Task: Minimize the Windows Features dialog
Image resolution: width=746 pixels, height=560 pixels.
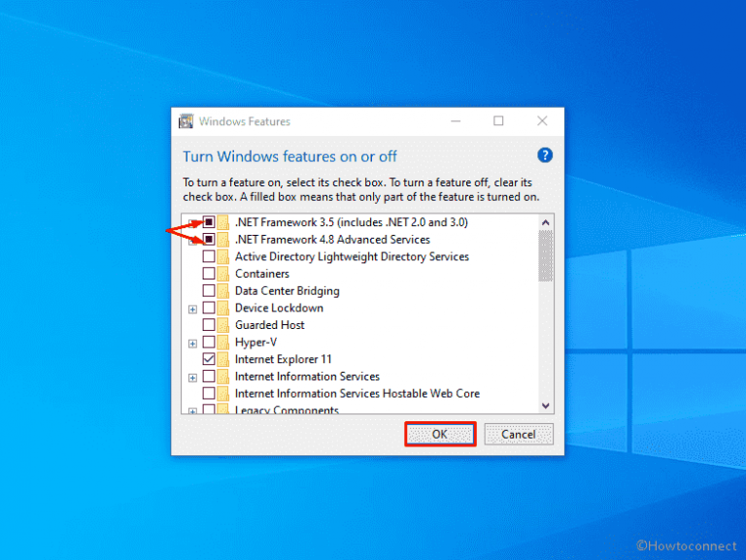Action: [x=456, y=121]
